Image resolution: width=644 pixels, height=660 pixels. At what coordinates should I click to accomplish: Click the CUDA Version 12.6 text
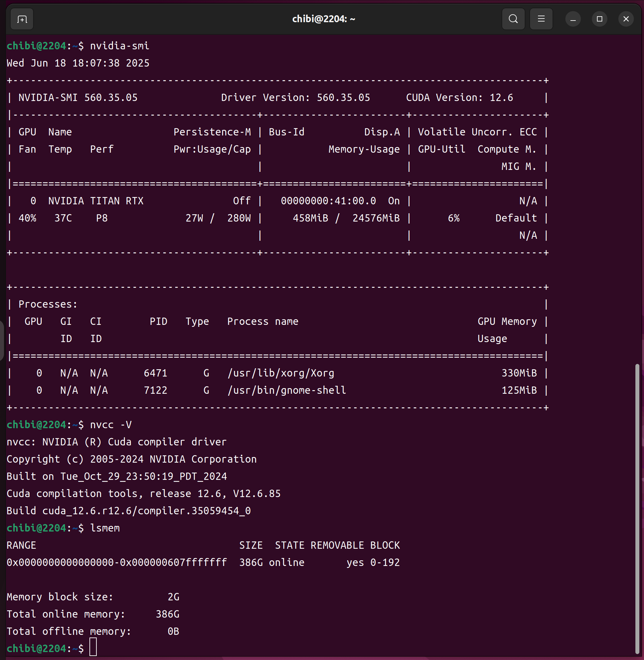[x=459, y=98]
